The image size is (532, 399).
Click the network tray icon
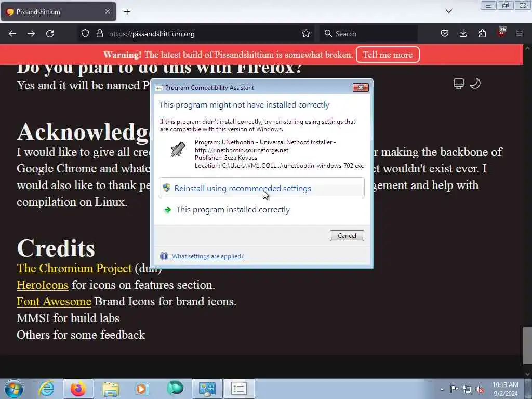coord(467,390)
